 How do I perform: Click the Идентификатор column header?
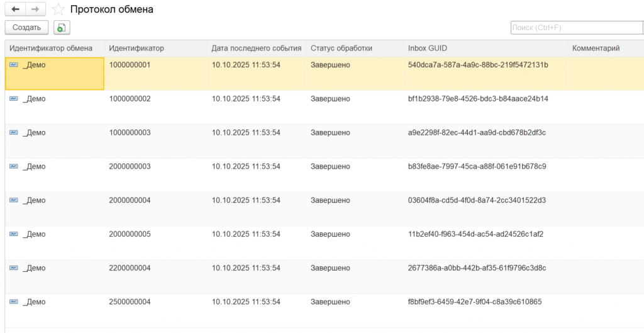[136, 48]
